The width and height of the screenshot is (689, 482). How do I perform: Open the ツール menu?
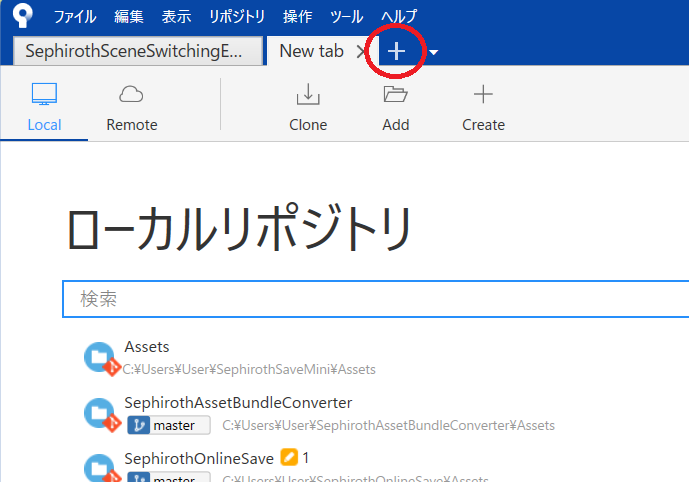tap(346, 17)
